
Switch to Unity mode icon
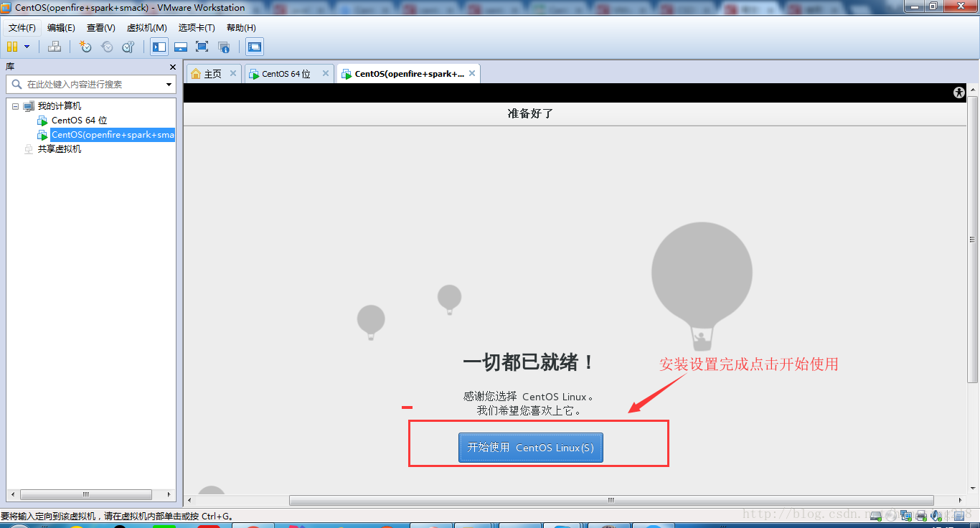click(224, 47)
